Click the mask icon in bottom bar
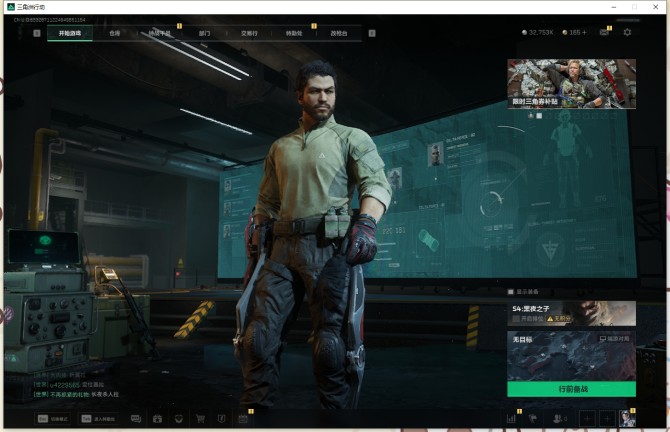This screenshot has height=432, width=670. pyautogui.click(x=179, y=419)
